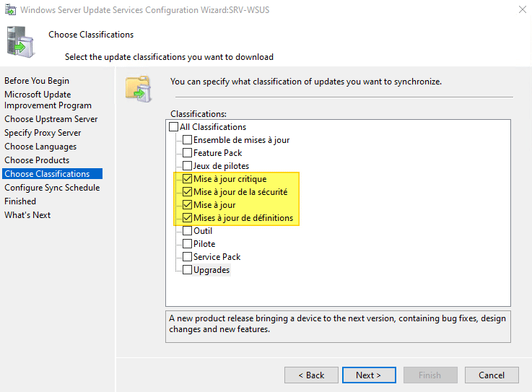Open the What's Next step
This screenshot has width=532, height=392.
click(27, 215)
